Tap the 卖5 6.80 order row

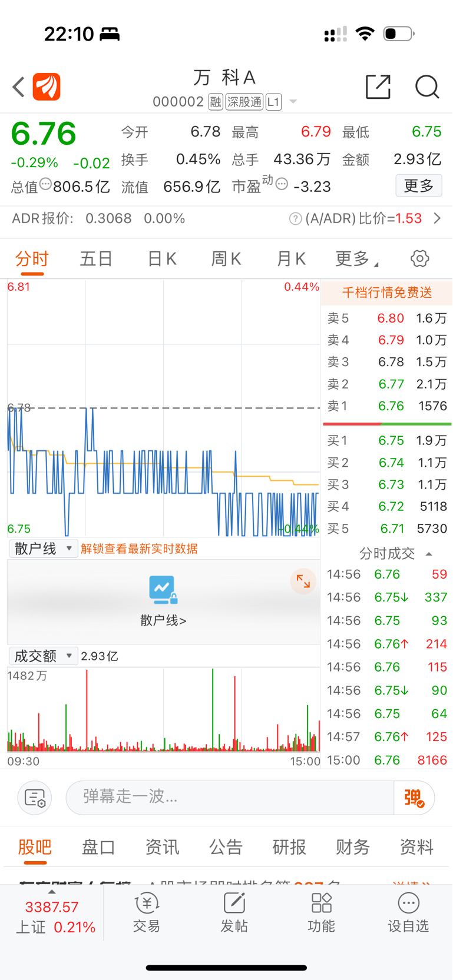(x=387, y=318)
